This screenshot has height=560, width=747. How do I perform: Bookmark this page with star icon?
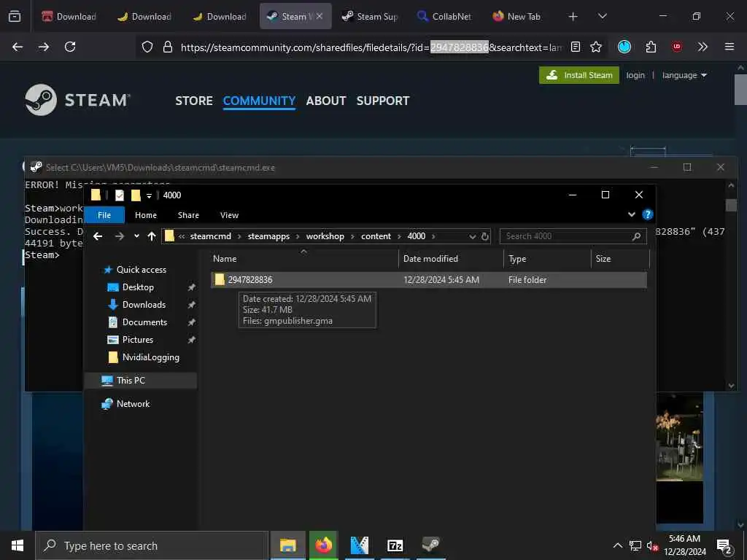pos(595,47)
